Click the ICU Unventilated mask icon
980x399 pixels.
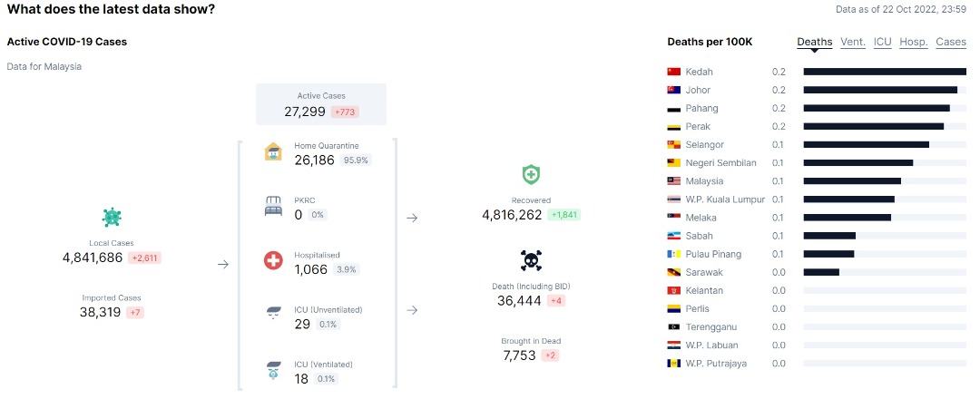click(x=273, y=314)
